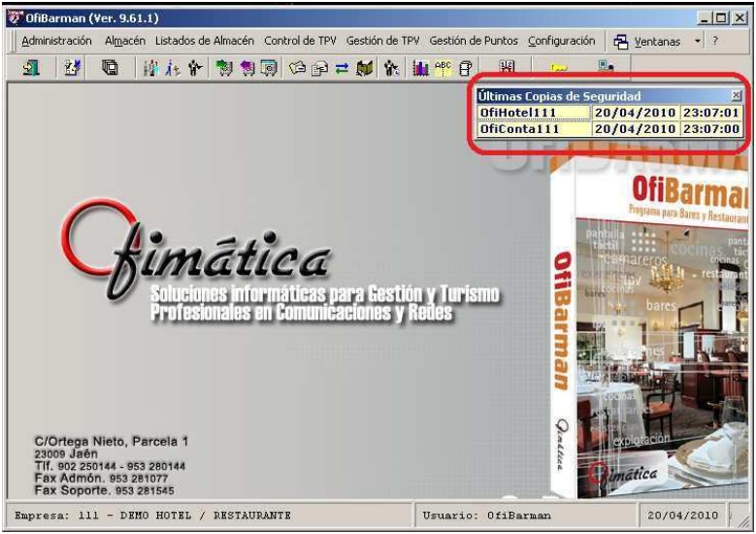Click the paper scroll icon
756x534 pixels.
click(465, 69)
